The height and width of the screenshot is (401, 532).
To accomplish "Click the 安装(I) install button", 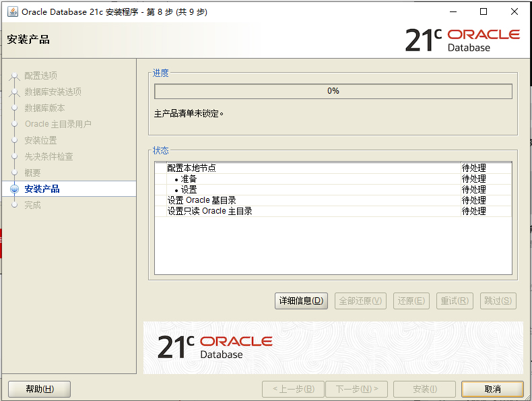I will pyautogui.click(x=424, y=389).
